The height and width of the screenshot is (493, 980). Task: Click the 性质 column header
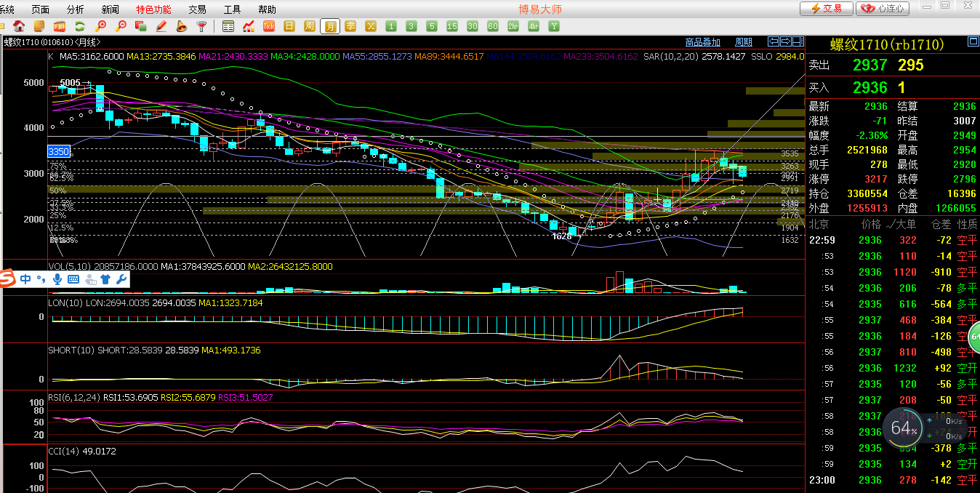coord(967,225)
